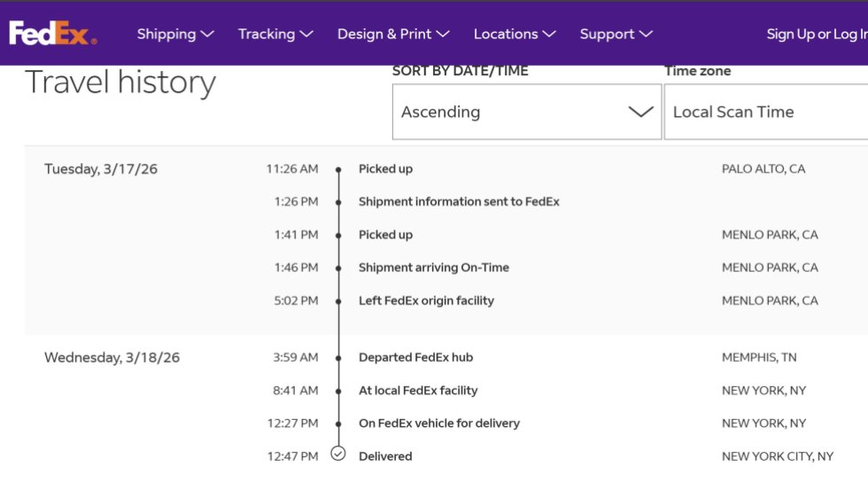Click the Departed FedEx hub timeline dot
The height and width of the screenshot is (490, 868).
(338, 358)
